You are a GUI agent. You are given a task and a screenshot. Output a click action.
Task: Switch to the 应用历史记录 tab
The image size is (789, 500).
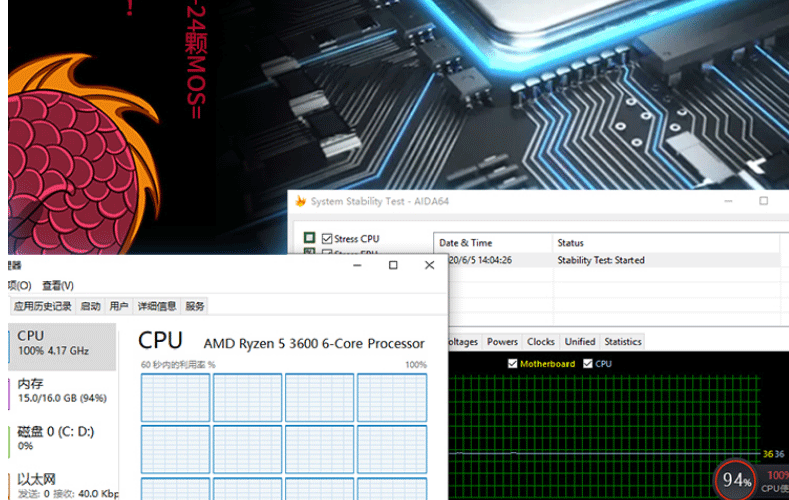42,306
